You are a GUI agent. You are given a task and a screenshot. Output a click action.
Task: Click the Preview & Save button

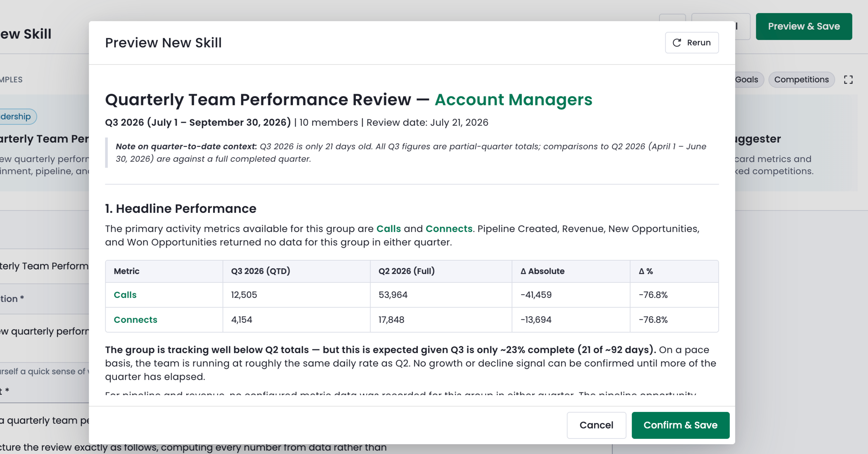[804, 27]
